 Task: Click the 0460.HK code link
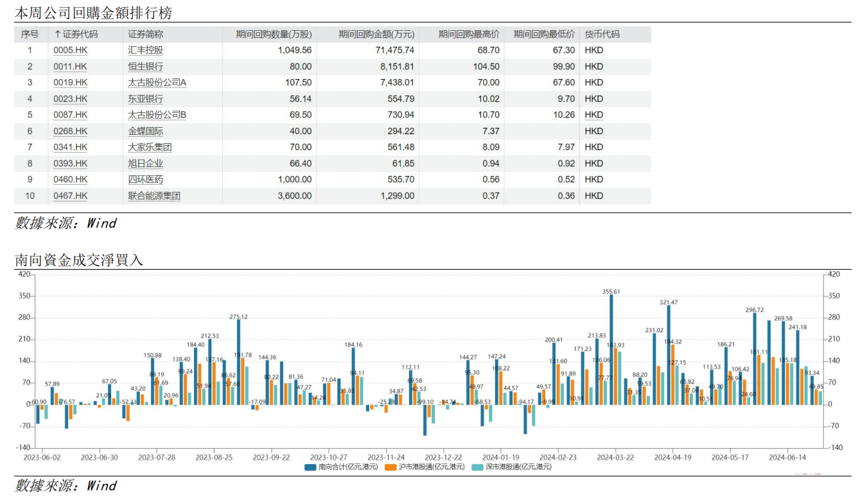[70, 180]
